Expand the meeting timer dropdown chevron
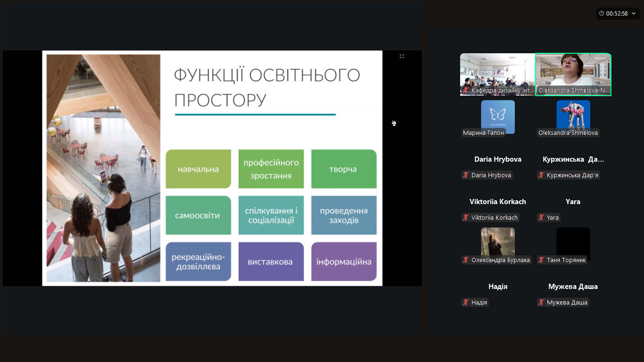 tap(634, 14)
